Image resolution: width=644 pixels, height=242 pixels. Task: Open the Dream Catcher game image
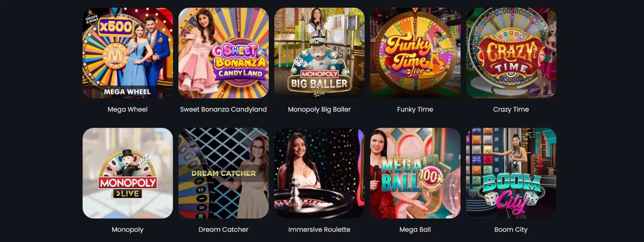(x=223, y=173)
